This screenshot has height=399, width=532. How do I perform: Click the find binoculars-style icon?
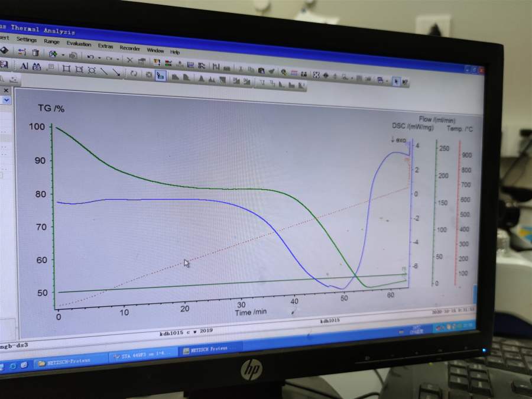point(37,66)
